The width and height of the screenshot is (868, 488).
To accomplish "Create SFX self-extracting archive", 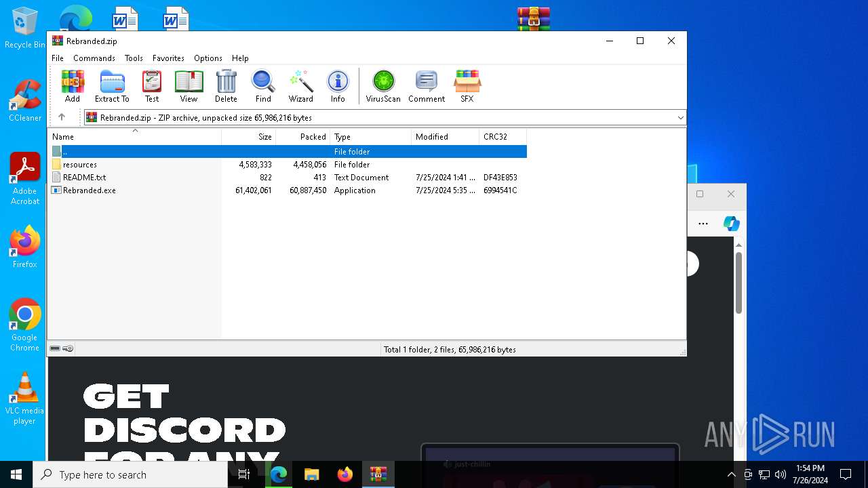I will pyautogui.click(x=467, y=86).
